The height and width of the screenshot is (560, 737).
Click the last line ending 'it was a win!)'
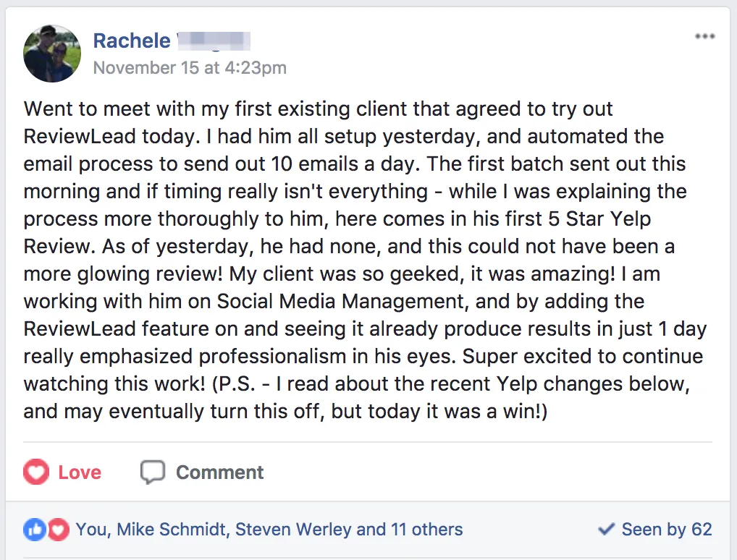[x=286, y=412]
